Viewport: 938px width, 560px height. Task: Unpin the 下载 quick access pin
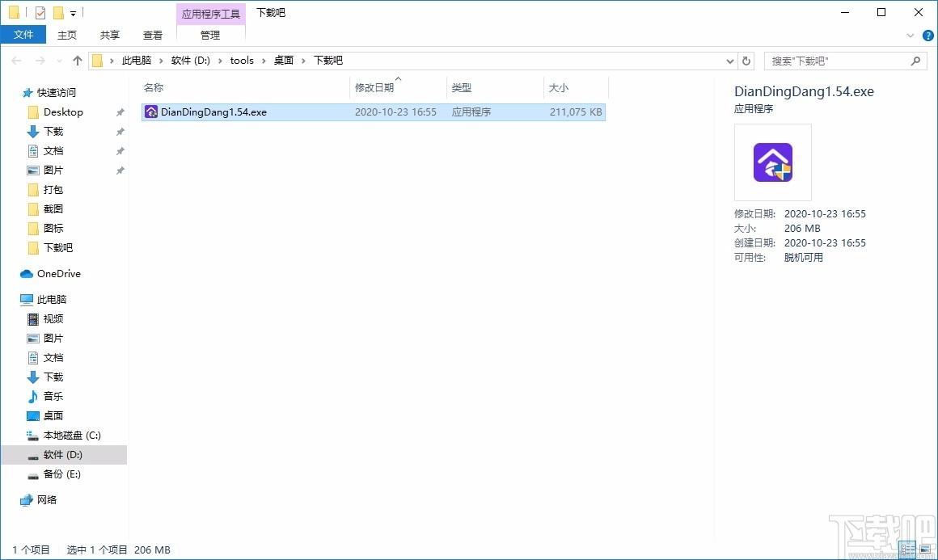[120, 132]
